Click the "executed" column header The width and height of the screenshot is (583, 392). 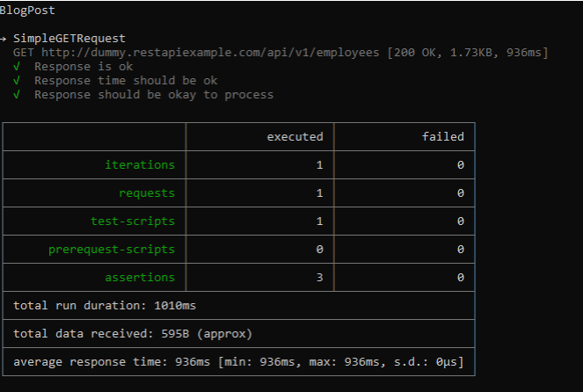(295, 137)
